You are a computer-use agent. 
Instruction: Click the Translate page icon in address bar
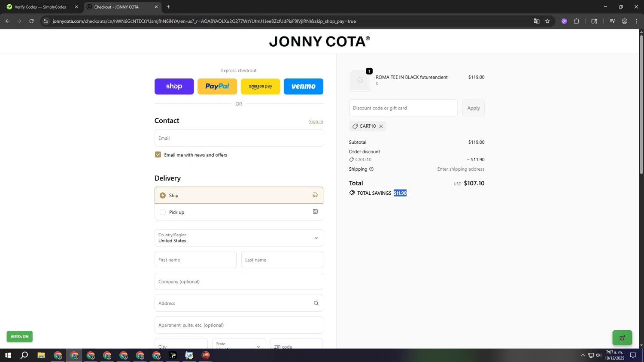click(x=536, y=21)
